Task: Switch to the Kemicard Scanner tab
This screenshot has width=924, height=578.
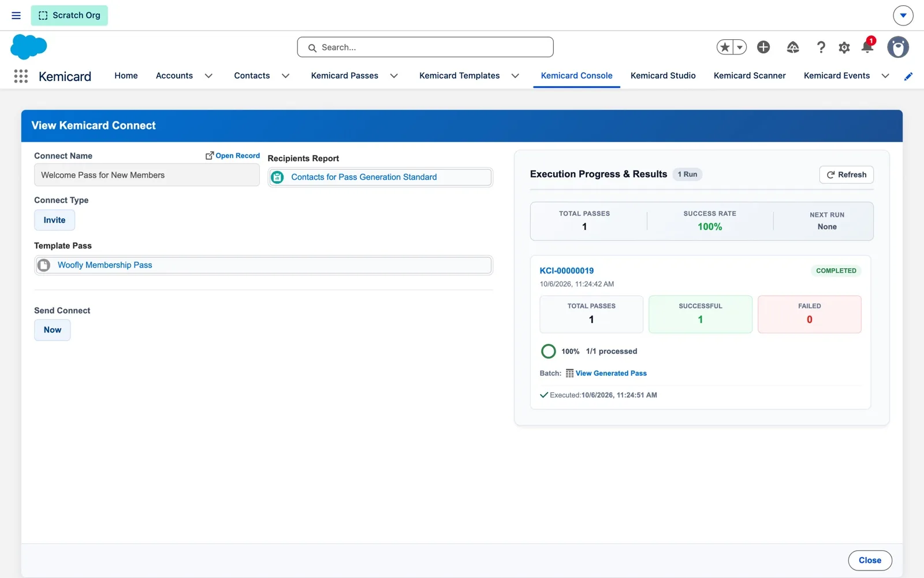Action: [750, 76]
